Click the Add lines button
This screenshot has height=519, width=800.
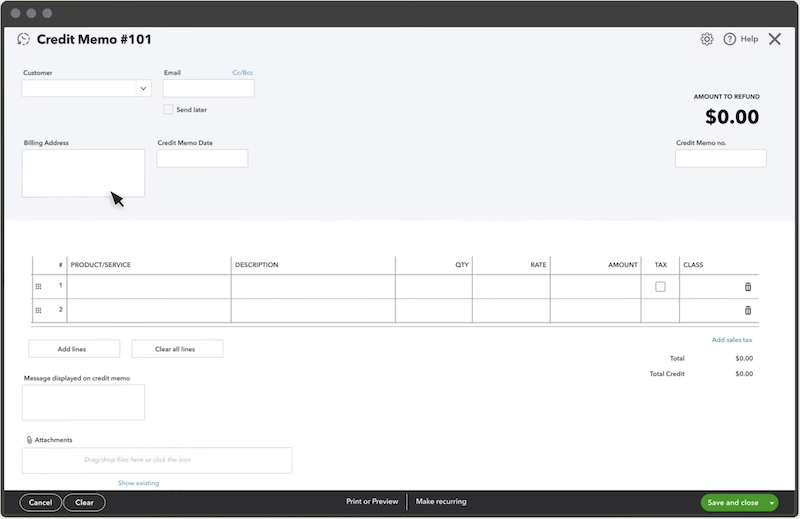74,349
